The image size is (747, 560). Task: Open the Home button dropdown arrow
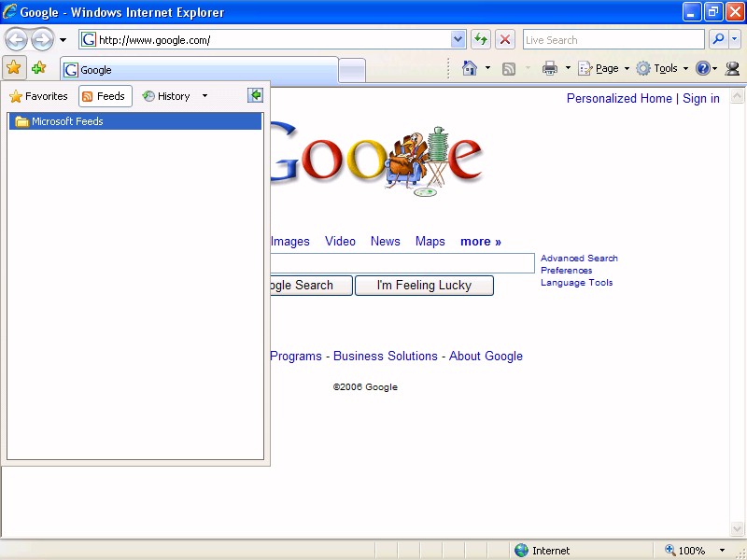click(x=487, y=68)
